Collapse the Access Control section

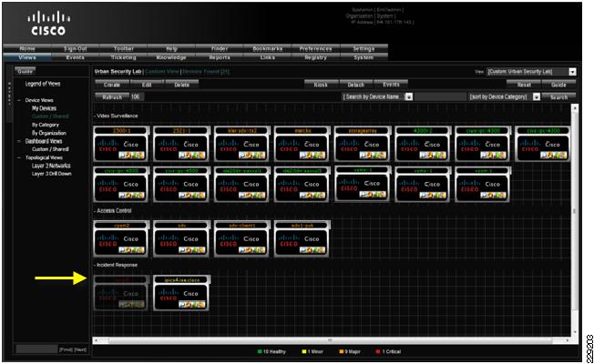tap(95, 210)
